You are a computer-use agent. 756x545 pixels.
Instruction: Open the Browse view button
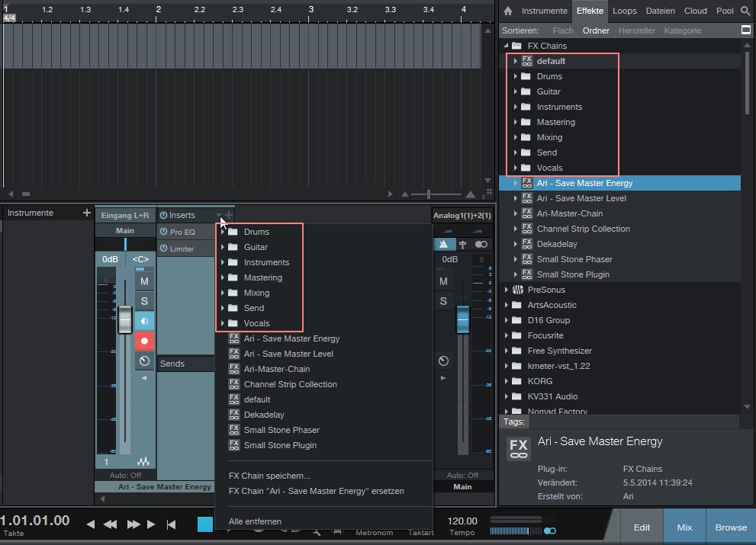[731, 527]
